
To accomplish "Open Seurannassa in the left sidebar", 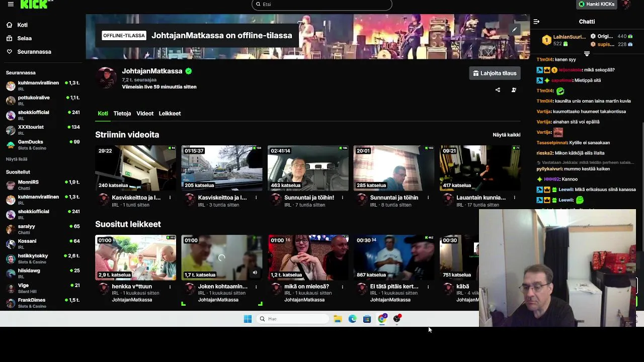I will [34, 52].
